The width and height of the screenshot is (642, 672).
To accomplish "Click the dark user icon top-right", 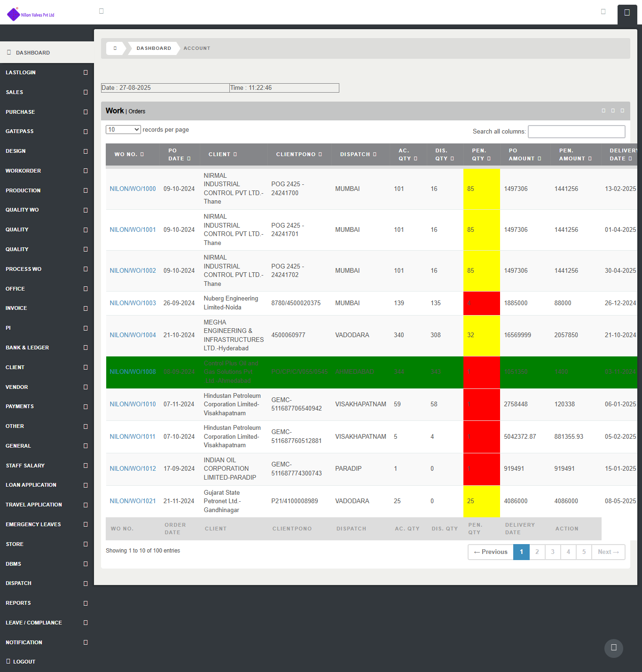I will coord(626,13).
